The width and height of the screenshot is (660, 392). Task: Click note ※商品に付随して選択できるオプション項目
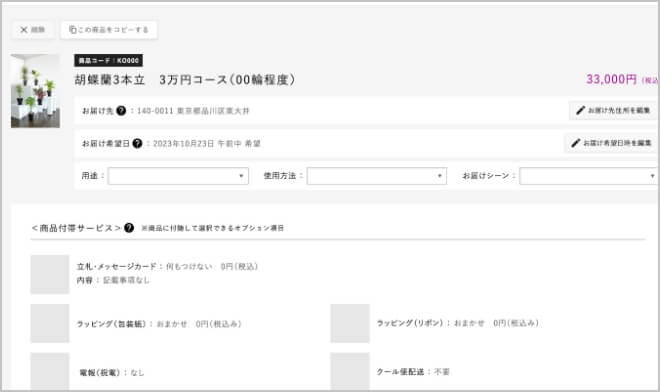pyautogui.click(x=213, y=228)
